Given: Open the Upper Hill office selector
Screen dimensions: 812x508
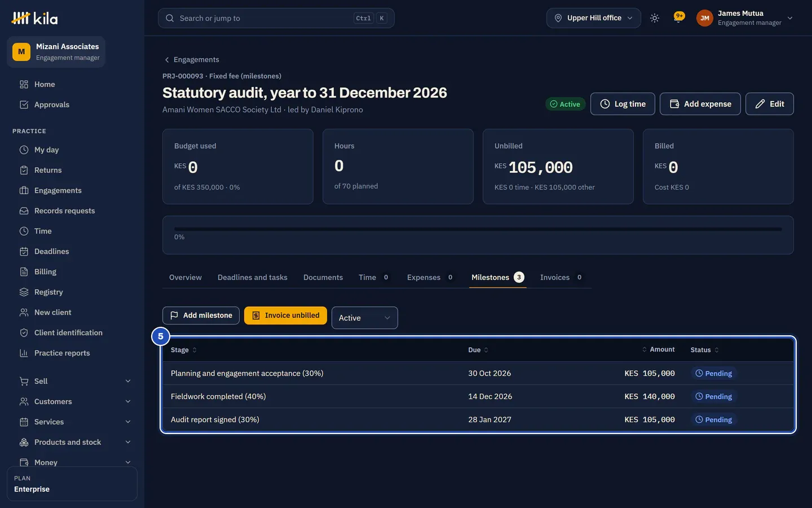Looking at the screenshot, I should [x=593, y=18].
